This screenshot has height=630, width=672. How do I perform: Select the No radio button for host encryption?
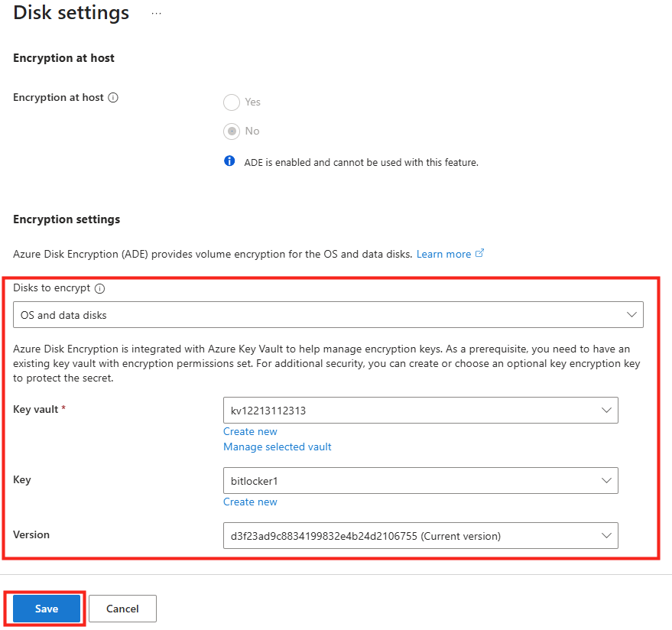coord(232,132)
